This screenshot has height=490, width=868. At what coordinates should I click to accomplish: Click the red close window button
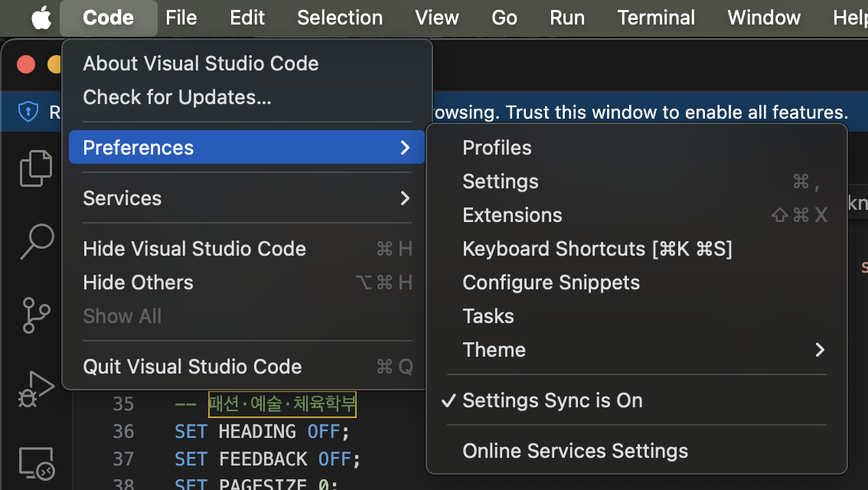(x=26, y=64)
